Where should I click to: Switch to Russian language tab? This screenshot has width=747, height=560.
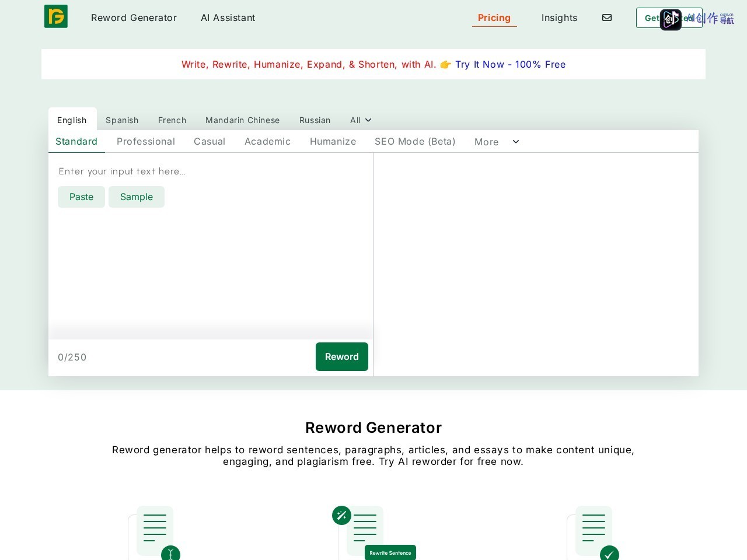click(315, 120)
